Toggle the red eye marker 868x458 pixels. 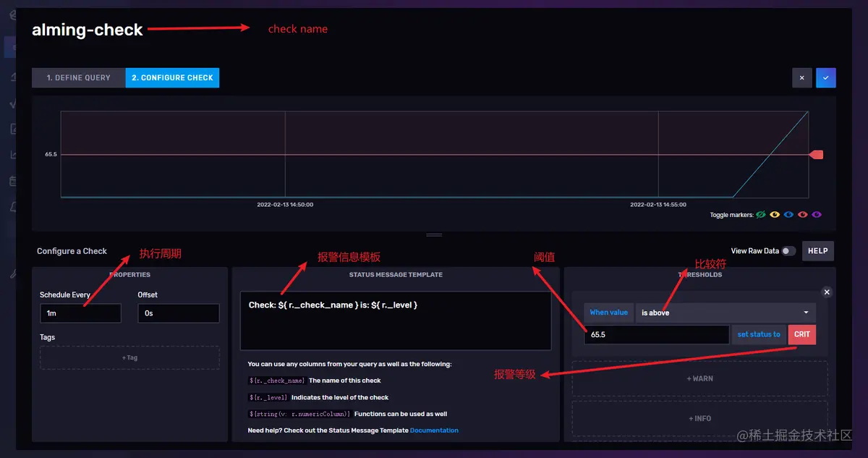pyautogui.click(x=803, y=215)
